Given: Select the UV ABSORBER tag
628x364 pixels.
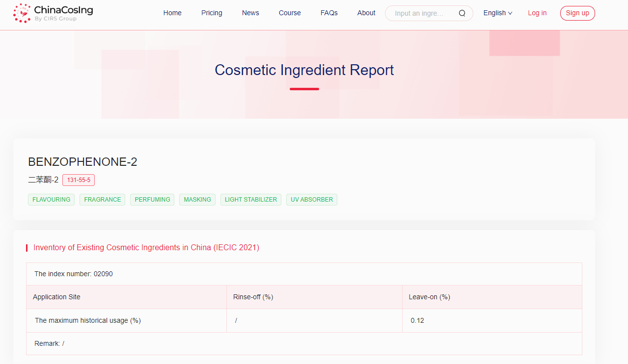Looking at the screenshot, I should click(x=312, y=200).
